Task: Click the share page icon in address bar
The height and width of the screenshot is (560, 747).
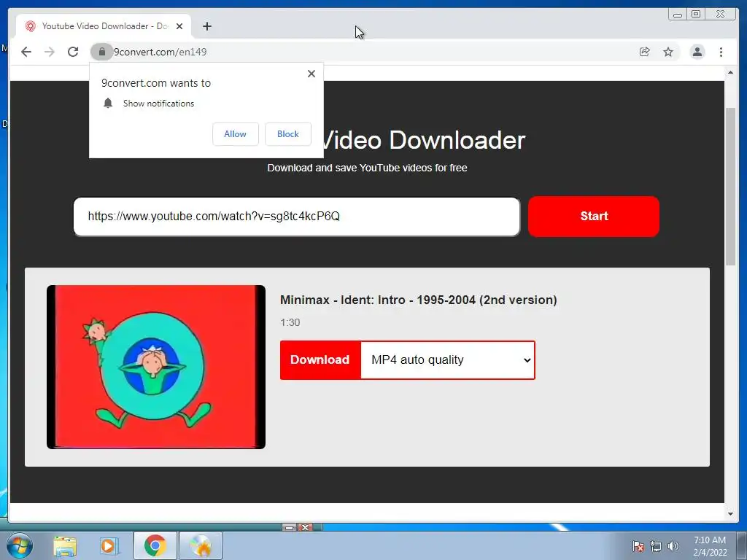Action: (645, 52)
